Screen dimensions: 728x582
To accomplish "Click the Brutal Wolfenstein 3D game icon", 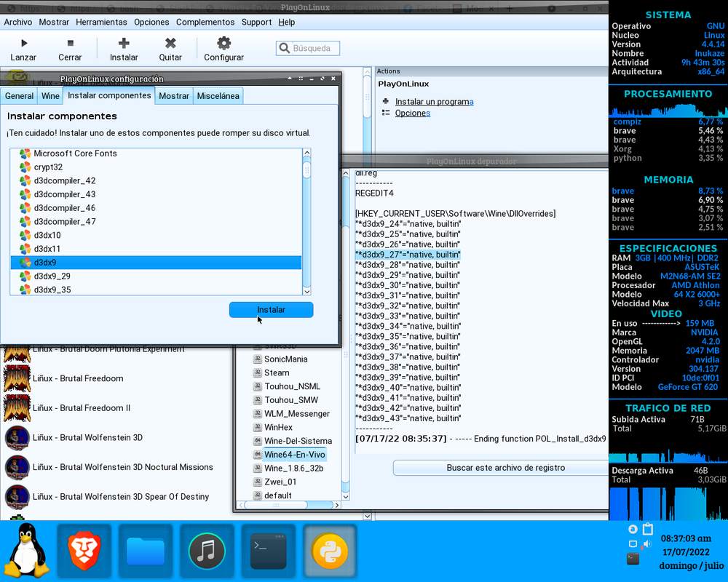I will coord(17,438).
